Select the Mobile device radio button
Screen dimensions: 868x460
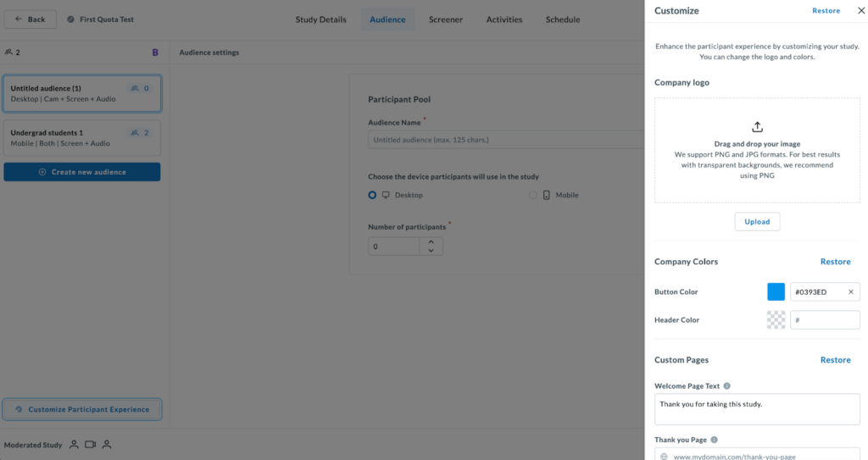[x=533, y=195]
